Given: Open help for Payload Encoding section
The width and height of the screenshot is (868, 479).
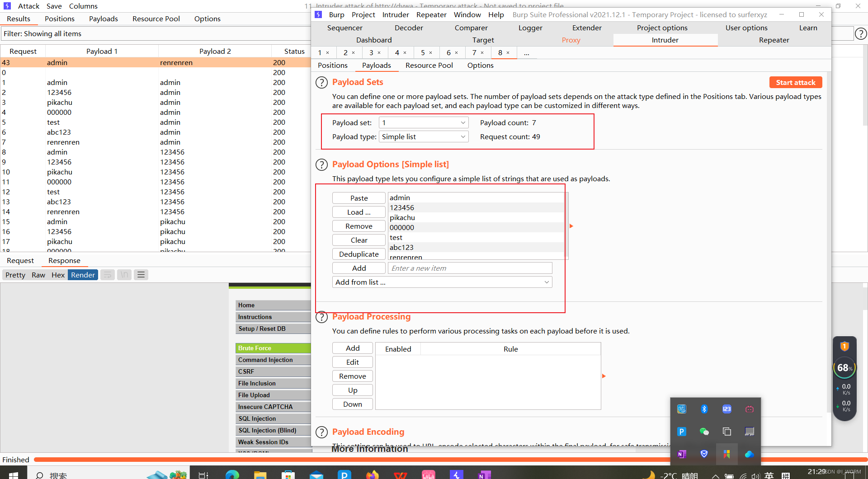Looking at the screenshot, I should click(x=321, y=432).
